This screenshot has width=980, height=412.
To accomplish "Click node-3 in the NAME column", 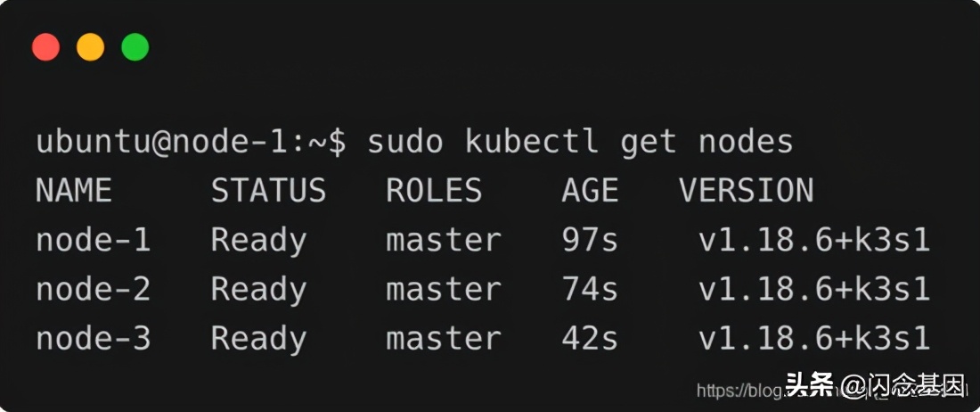I will coord(94,338).
